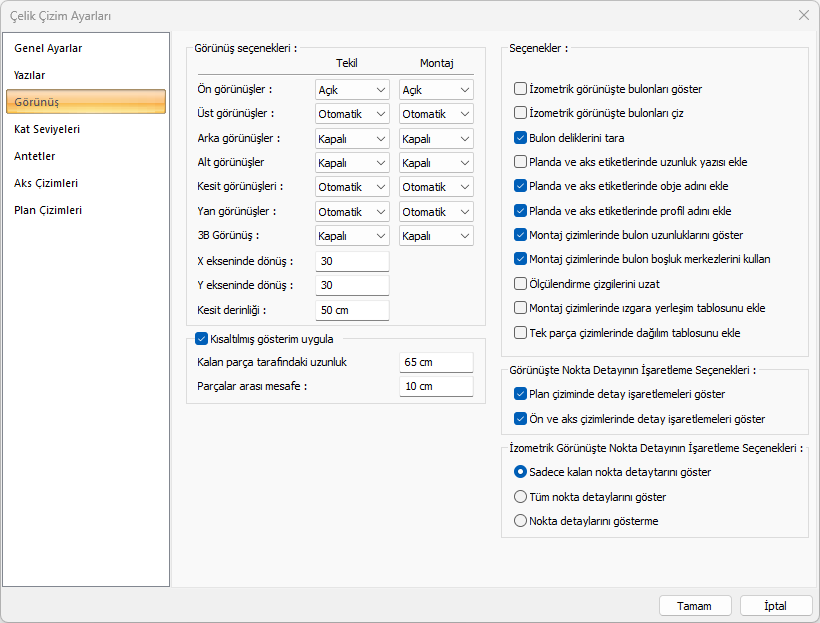Open Tekil dropdown for Kesit görünüşleri
This screenshot has width=820, height=623.
coord(352,187)
